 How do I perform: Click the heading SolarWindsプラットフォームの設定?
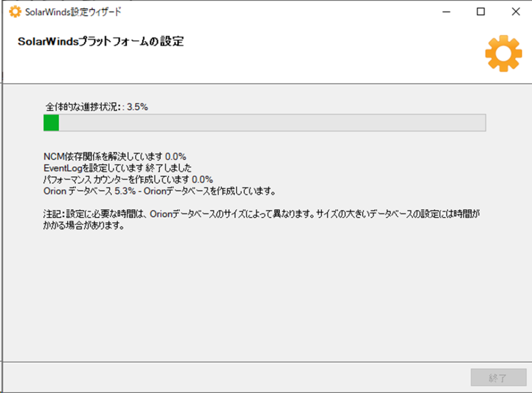(x=101, y=42)
